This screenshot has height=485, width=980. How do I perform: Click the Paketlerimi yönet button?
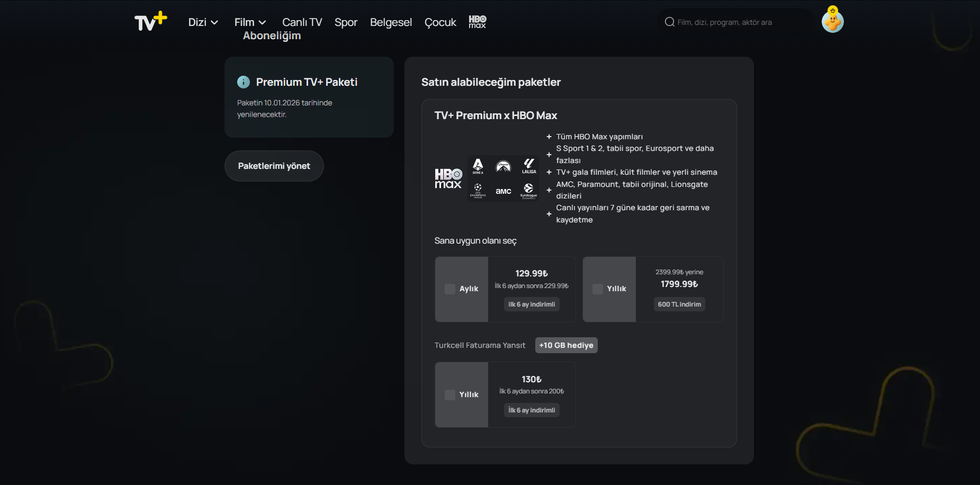274,166
